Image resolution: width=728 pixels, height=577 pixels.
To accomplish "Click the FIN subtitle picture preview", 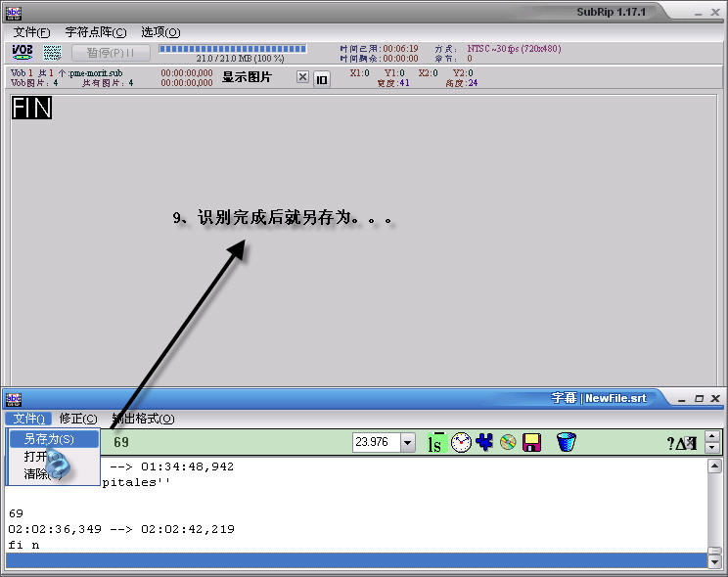I will click(x=31, y=108).
